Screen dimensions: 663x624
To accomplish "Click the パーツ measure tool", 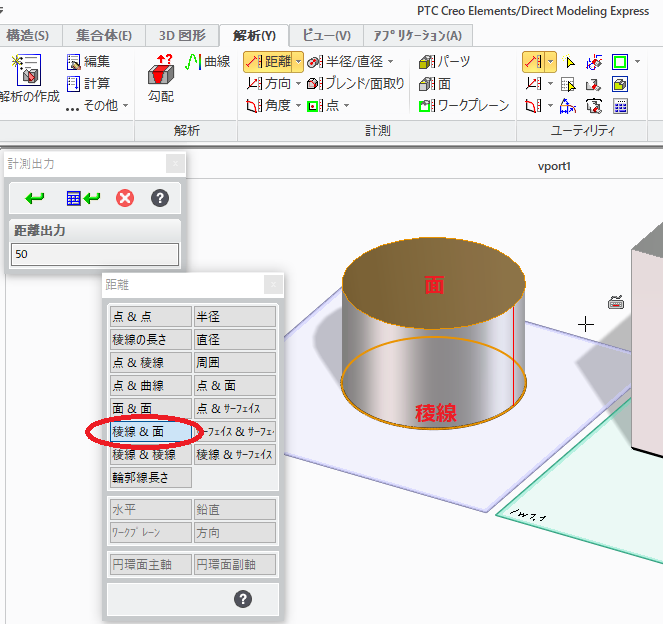I will pyautogui.click(x=444, y=62).
